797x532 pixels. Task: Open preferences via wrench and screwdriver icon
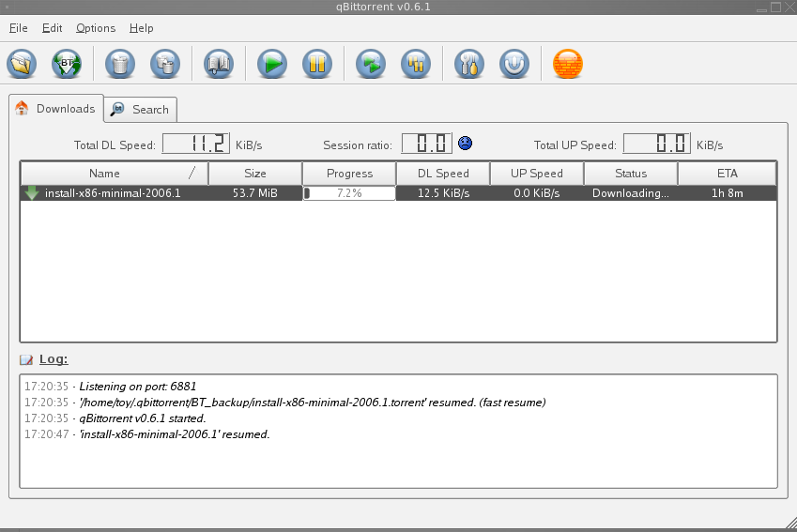pos(469,64)
